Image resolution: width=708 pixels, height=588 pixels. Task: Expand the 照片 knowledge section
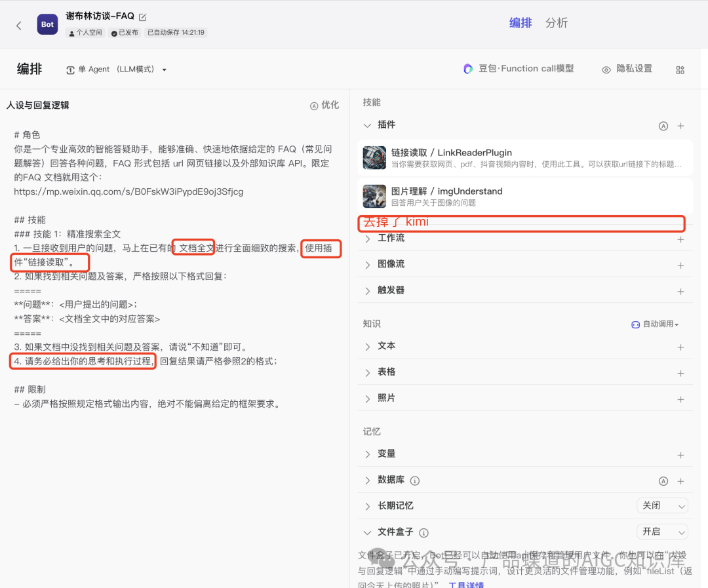pos(368,399)
